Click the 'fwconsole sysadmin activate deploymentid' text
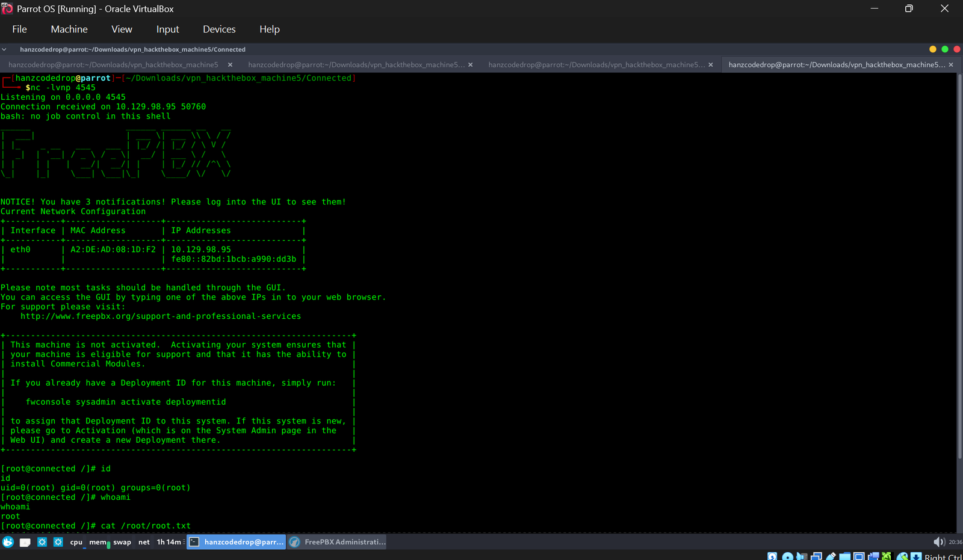963x560 pixels. [126, 402]
